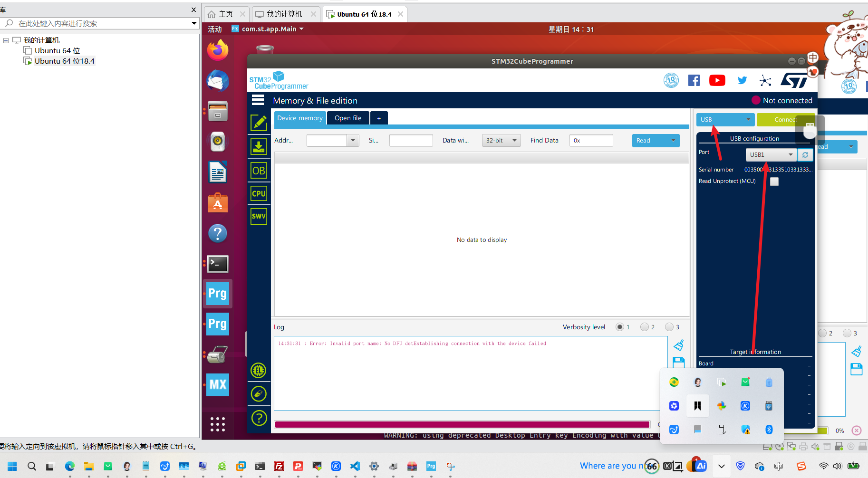The width and height of the screenshot is (868, 478).
Task: Open the ST YouTube channel icon
Action: tap(717, 80)
